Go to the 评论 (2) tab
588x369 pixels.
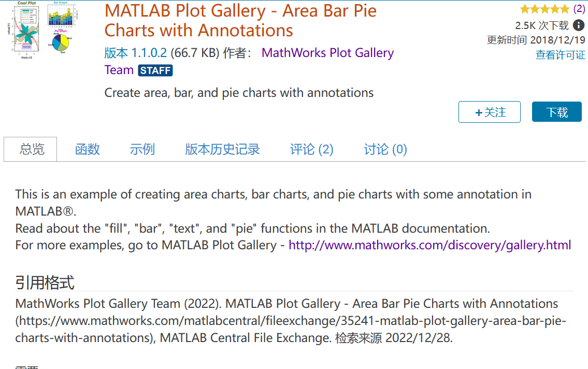[311, 149]
